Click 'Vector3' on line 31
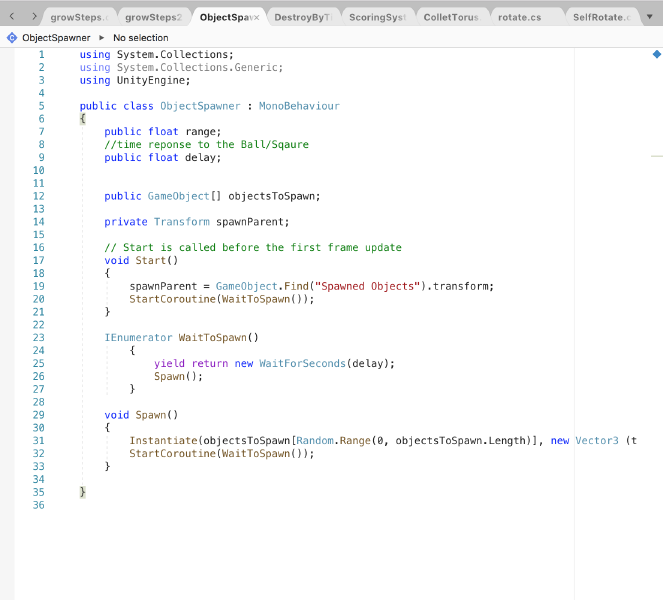This screenshot has height=600, width=663. click(597, 441)
